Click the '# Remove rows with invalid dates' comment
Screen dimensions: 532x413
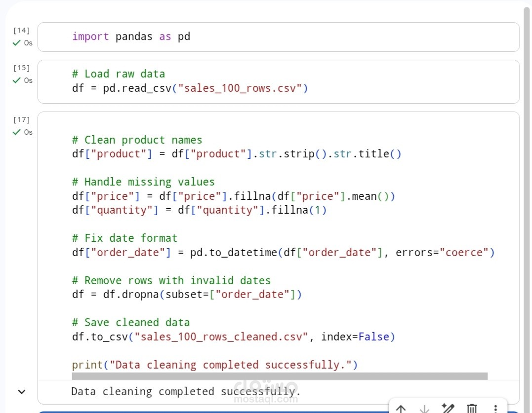pos(171,281)
